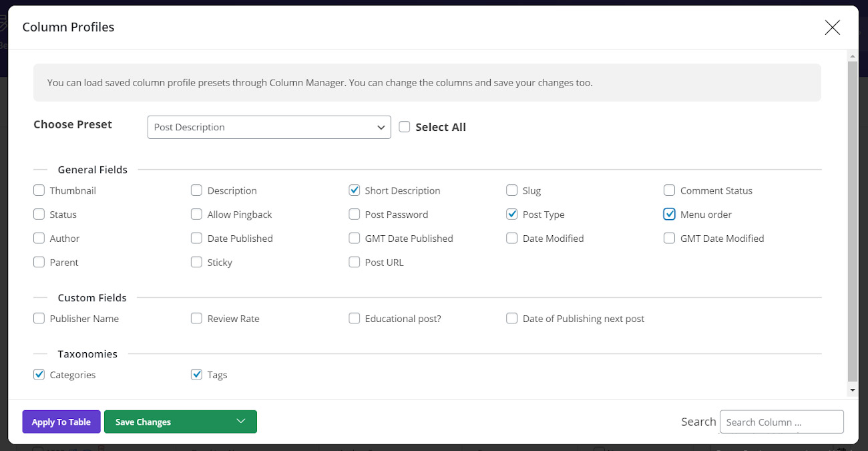868x451 pixels.
Task: Check the Author column
Action: pyautogui.click(x=39, y=239)
